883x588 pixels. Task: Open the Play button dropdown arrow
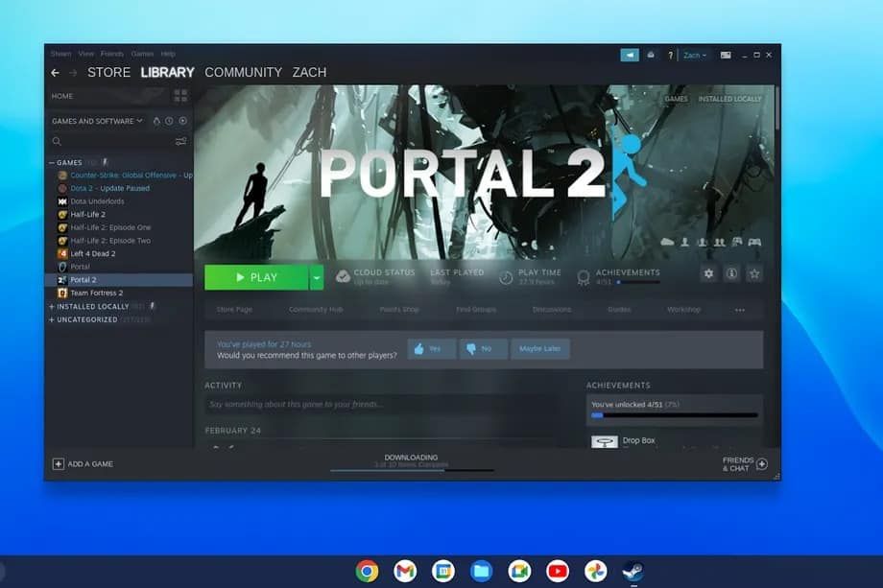[x=316, y=276]
